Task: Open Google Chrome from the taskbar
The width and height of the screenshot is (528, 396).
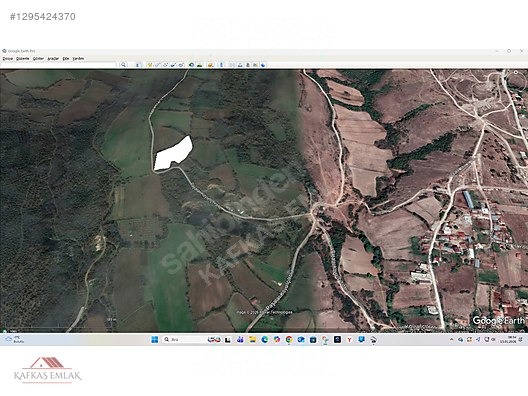Action: [289, 339]
